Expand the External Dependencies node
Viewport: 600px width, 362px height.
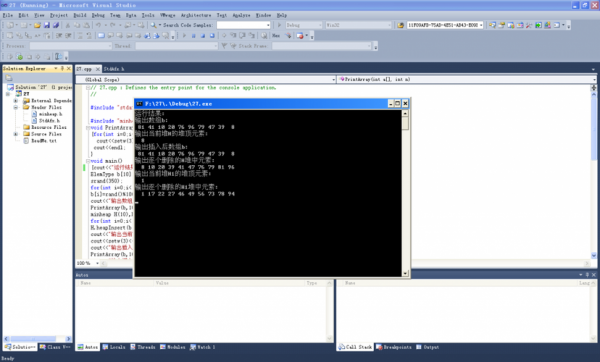point(16,101)
